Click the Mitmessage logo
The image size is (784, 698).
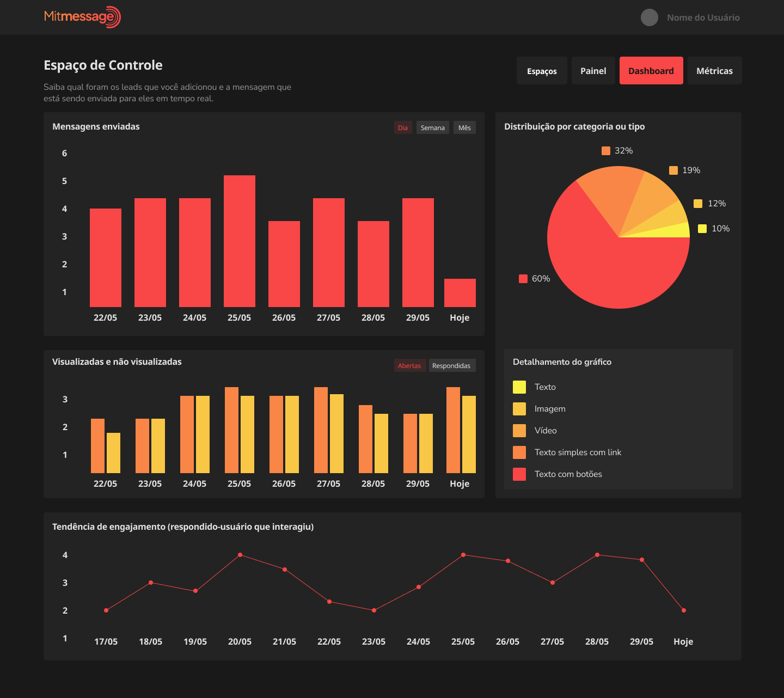pos(82,17)
